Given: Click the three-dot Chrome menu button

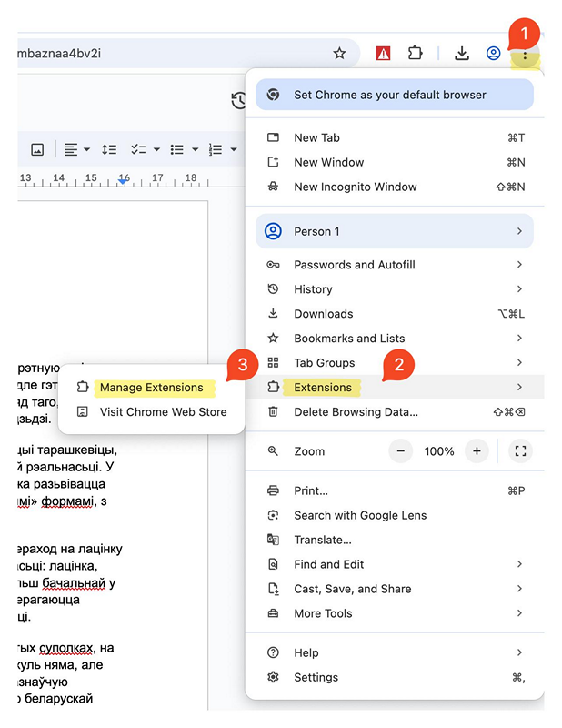Looking at the screenshot, I should pos(525,55).
